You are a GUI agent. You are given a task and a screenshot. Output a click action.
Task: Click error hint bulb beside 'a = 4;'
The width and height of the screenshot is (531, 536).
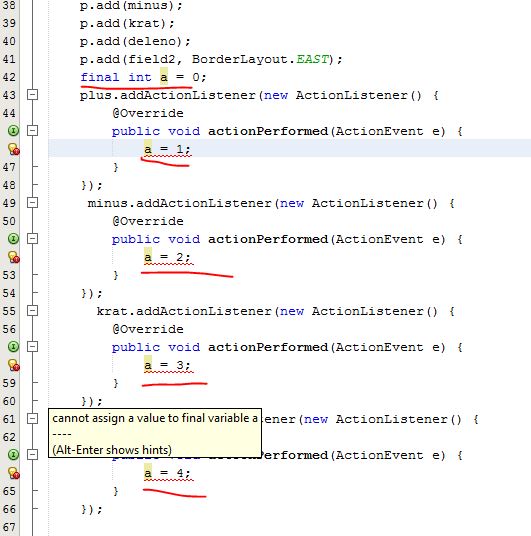point(13,473)
